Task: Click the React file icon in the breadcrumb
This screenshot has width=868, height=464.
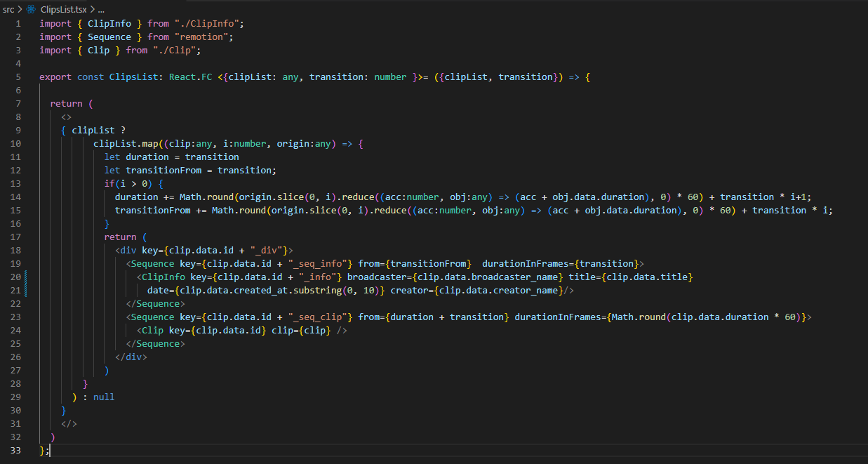Action: click(31, 9)
